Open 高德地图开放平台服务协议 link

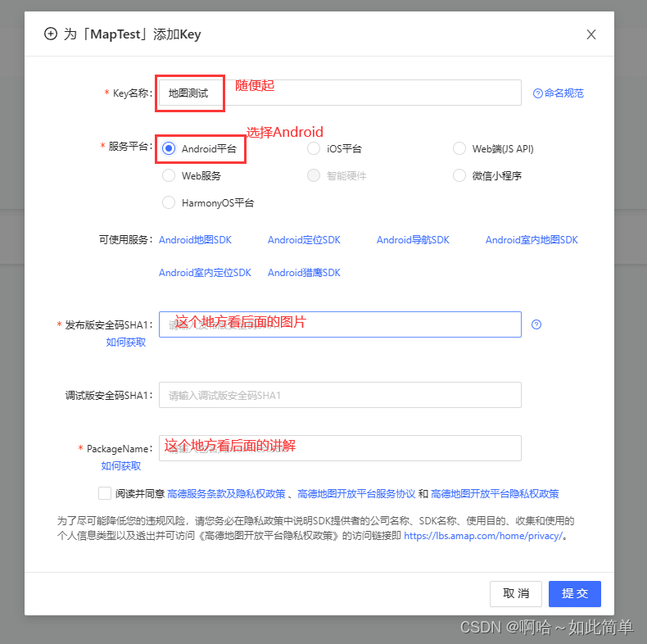click(356, 494)
